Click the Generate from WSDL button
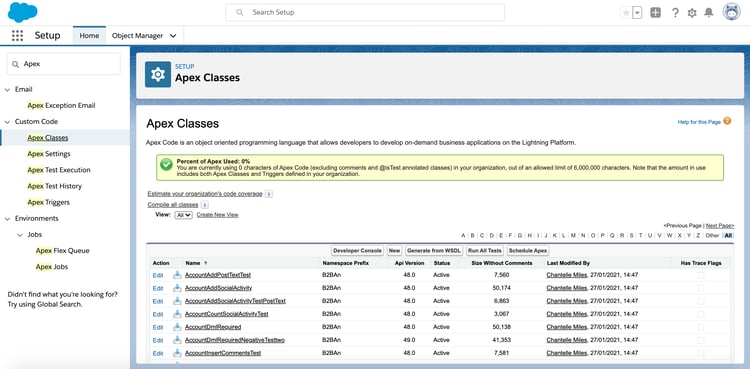The height and width of the screenshot is (369, 750). (434, 250)
